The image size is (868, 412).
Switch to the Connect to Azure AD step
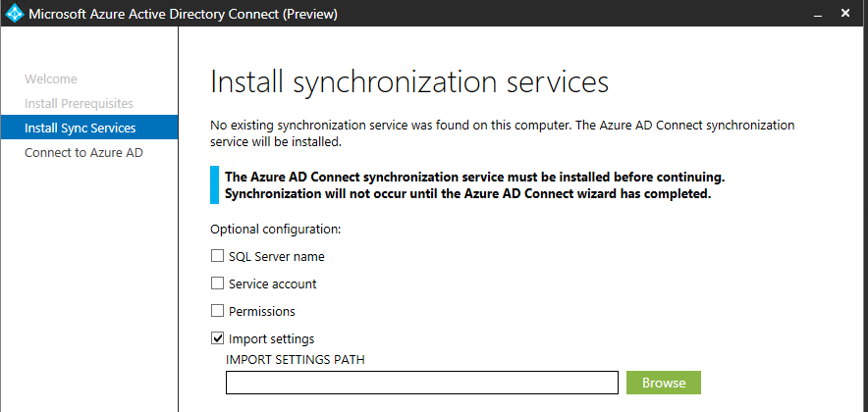84,152
